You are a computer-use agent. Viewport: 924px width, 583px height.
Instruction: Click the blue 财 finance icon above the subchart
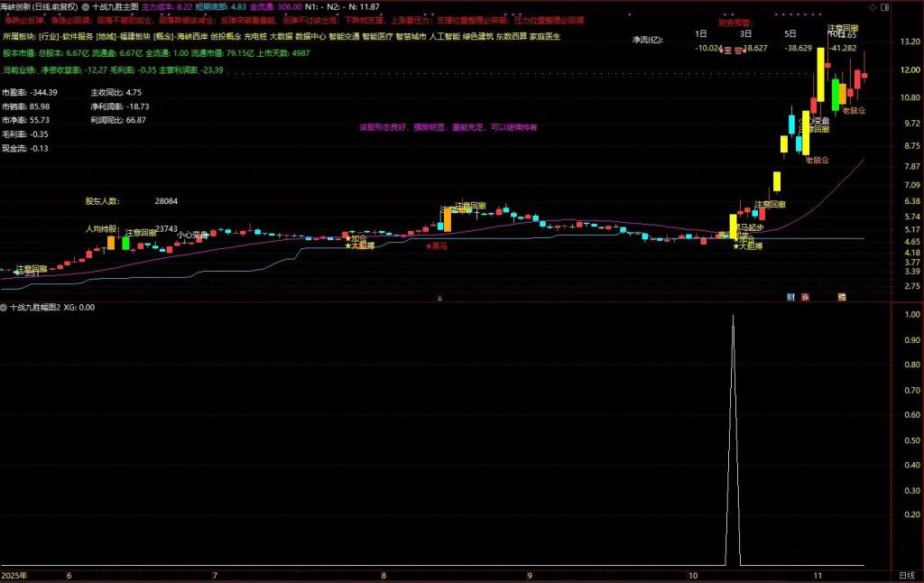790,296
